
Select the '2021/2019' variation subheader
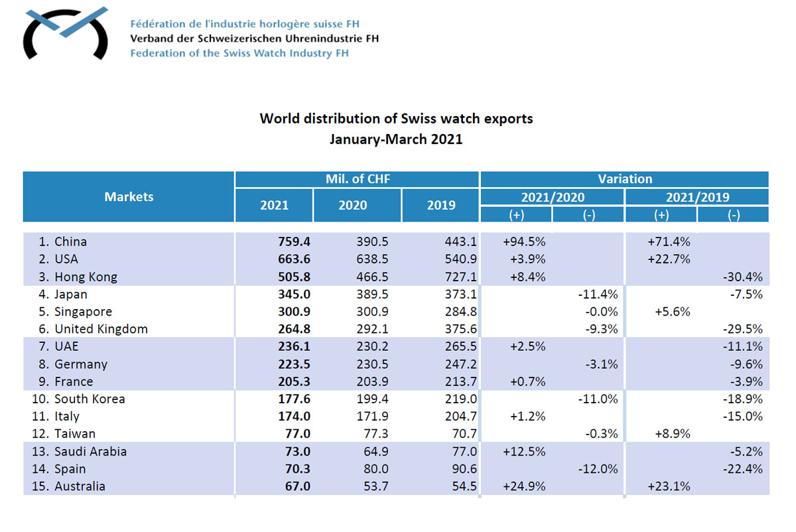pos(696,197)
